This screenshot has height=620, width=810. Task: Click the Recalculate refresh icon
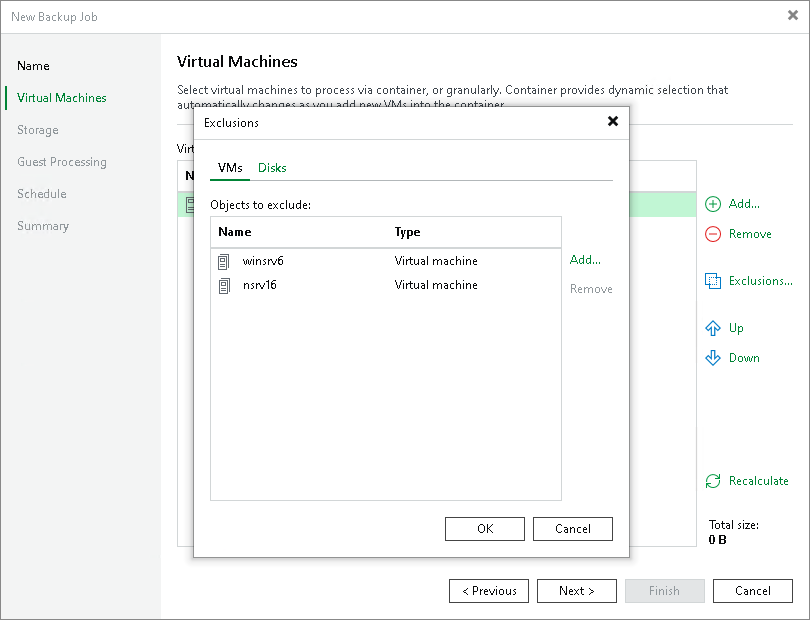pyautogui.click(x=713, y=481)
